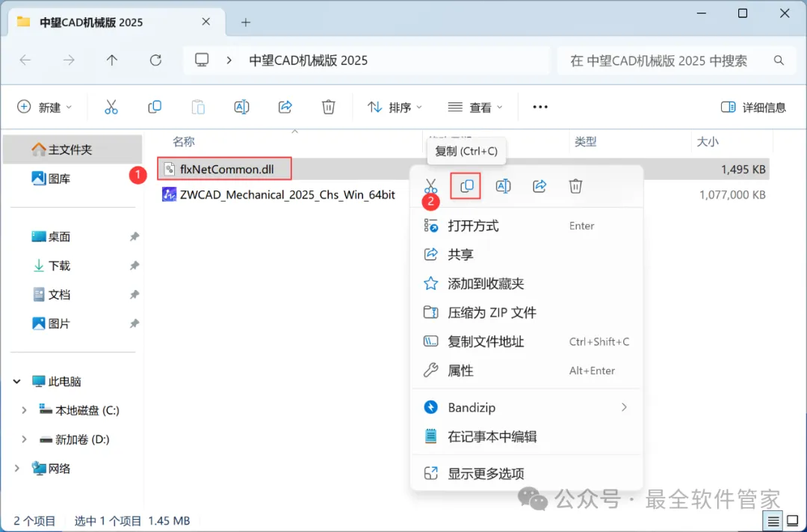This screenshot has width=807, height=532.
Task: Click the Paste icon in the toolbar
Action: (198, 107)
